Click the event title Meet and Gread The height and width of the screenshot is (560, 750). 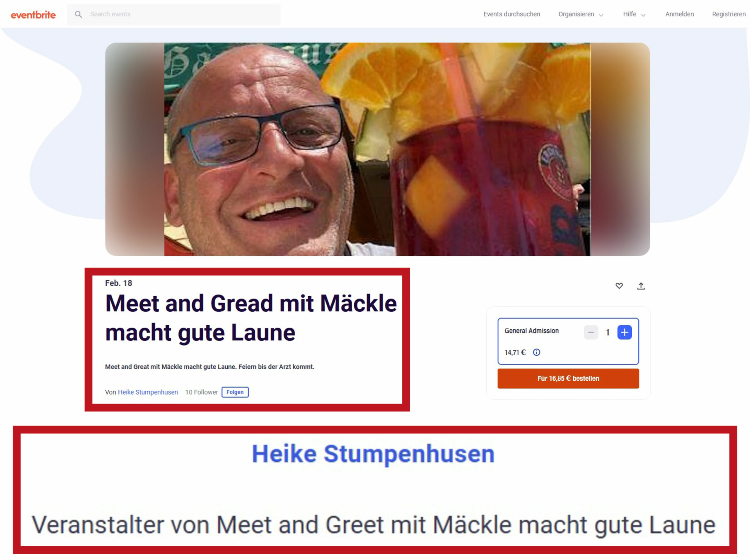point(251,318)
